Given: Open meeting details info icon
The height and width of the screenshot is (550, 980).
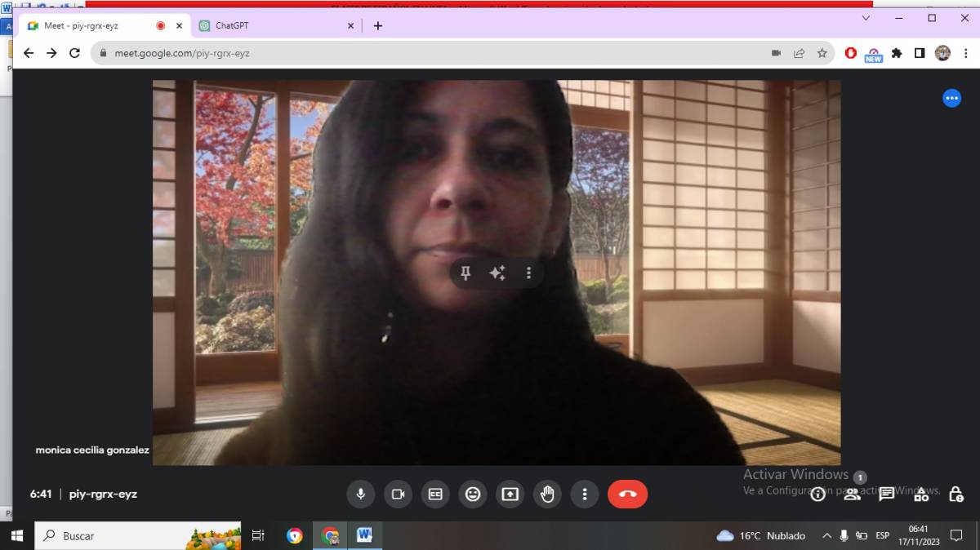Looking at the screenshot, I should coord(817,494).
